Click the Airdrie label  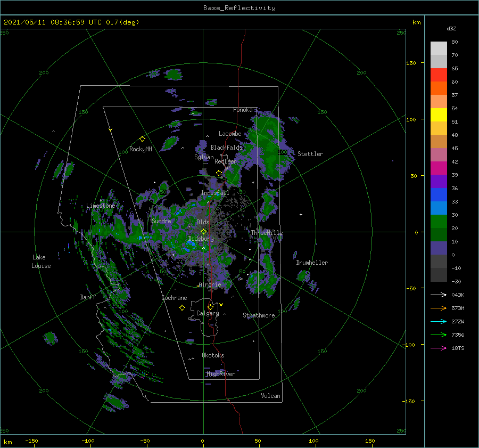[x=210, y=284]
